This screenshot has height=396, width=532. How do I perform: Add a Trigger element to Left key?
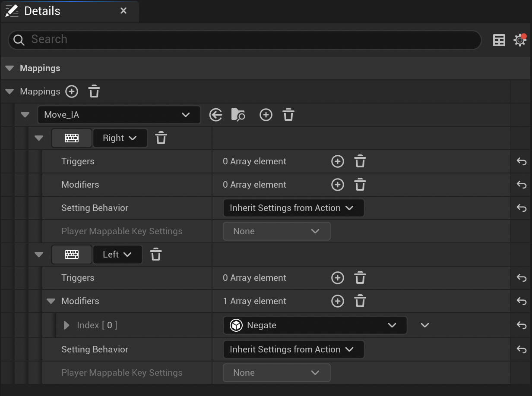tap(338, 278)
